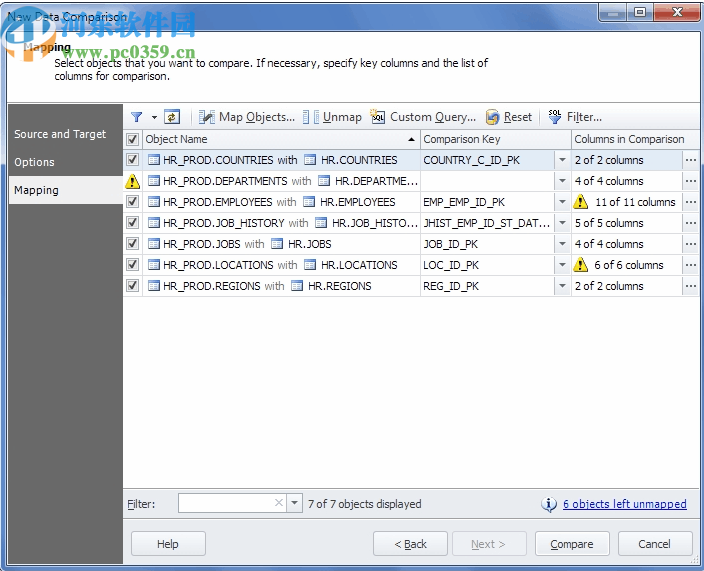
Task: Click the HR.REGIONS target table icon
Action: pyautogui.click(x=297, y=286)
